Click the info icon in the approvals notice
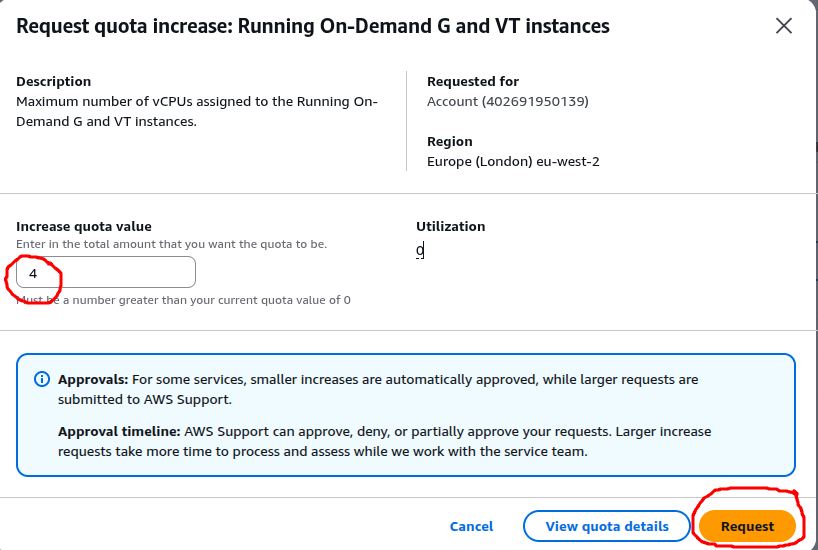818x550 pixels. 42,380
